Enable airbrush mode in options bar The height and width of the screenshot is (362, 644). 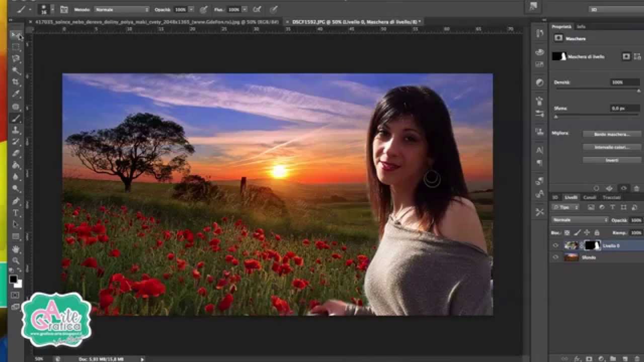[x=257, y=10]
